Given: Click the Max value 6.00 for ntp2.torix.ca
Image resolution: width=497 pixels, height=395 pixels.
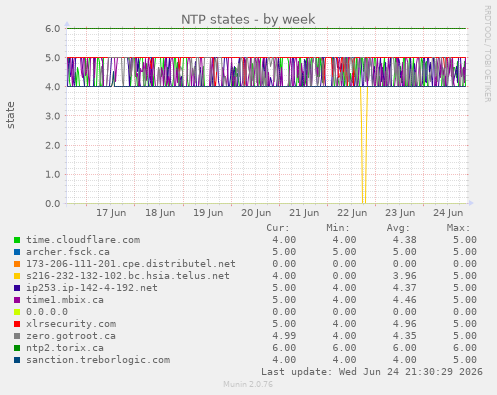Looking at the screenshot, I should [x=465, y=348].
